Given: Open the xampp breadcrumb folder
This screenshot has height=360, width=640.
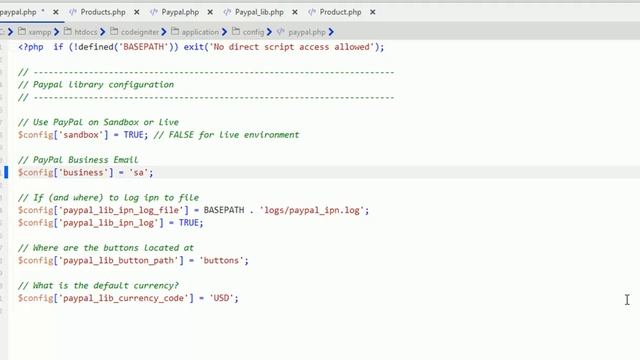Looking at the screenshot, I should (x=40, y=32).
